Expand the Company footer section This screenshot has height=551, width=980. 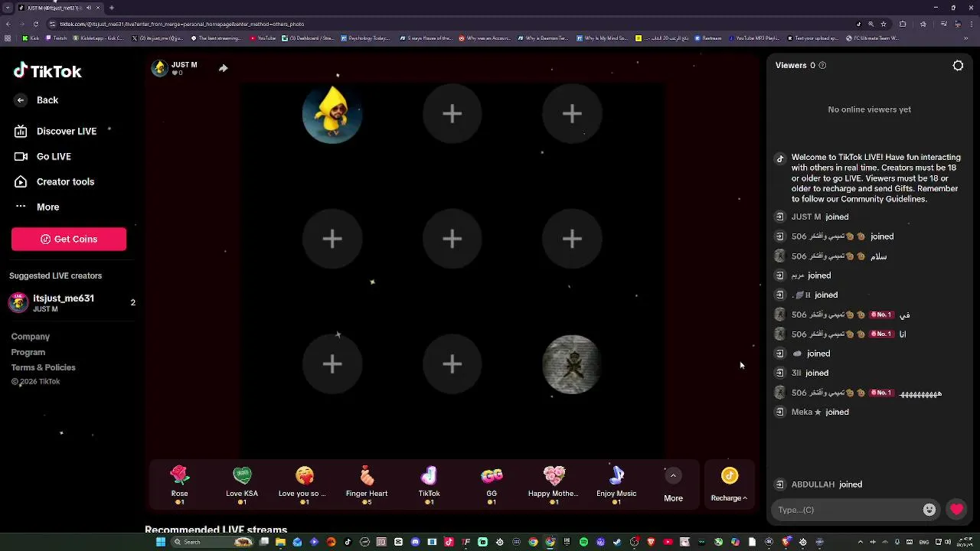tap(31, 337)
